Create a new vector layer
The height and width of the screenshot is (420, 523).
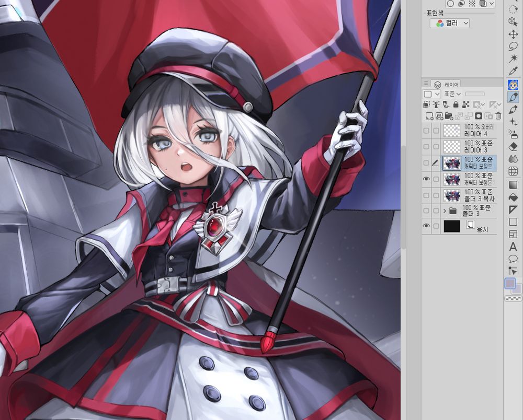[439, 116]
